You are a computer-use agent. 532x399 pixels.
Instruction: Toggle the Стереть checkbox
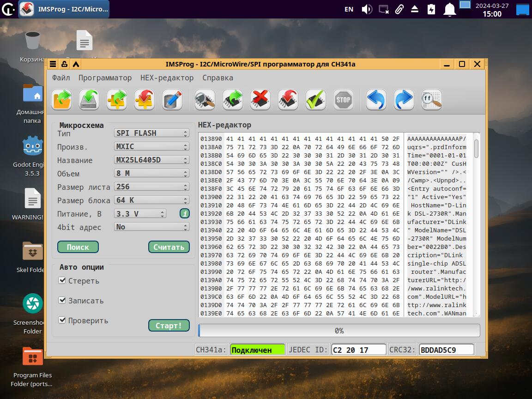[x=62, y=281]
